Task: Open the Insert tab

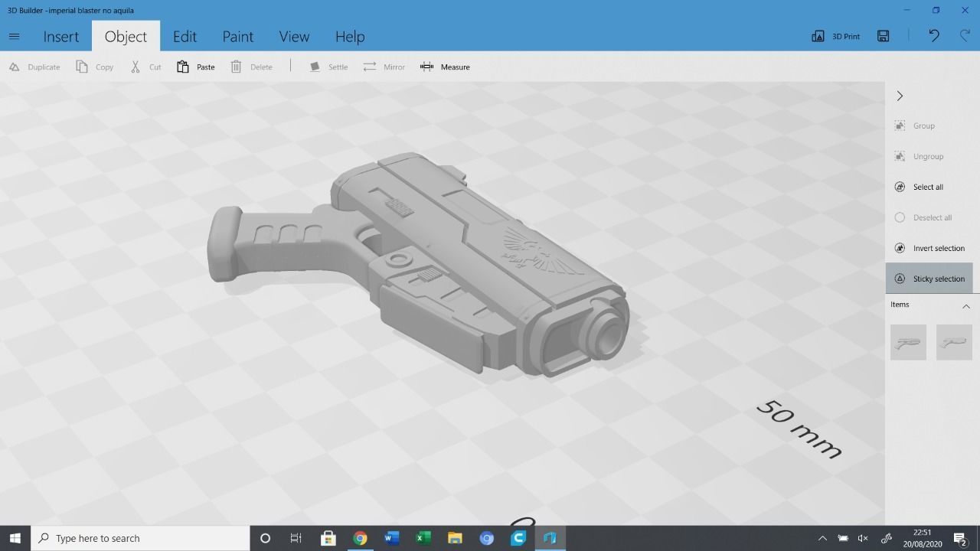Action: 60,36
